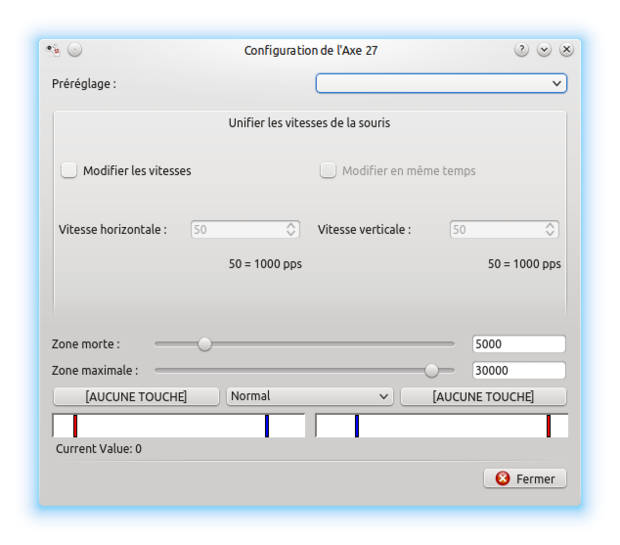This screenshot has height=545, width=620.
Task: Click the pin window button in title bar
Action: [x=75, y=50]
